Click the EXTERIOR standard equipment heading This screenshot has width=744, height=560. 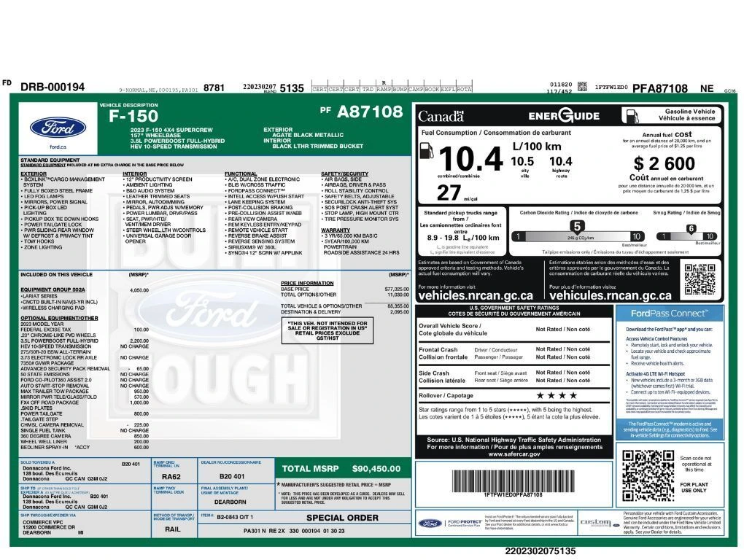[34, 174]
